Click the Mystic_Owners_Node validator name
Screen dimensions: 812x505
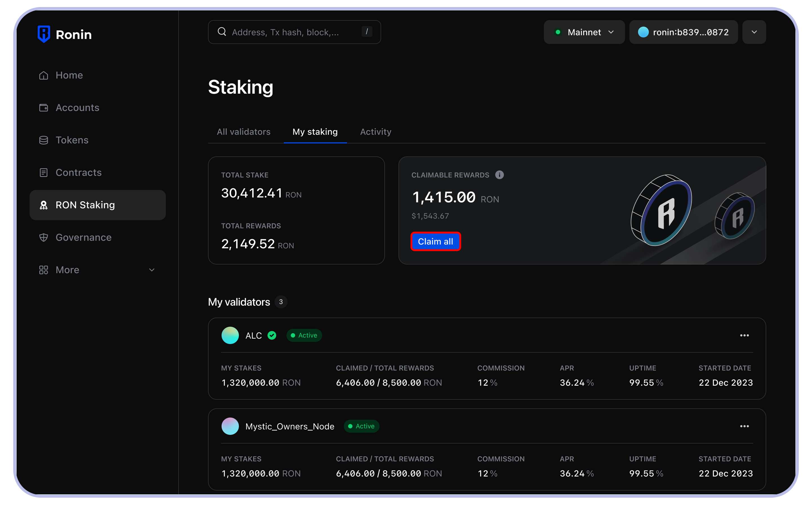(x=290, y=426)
